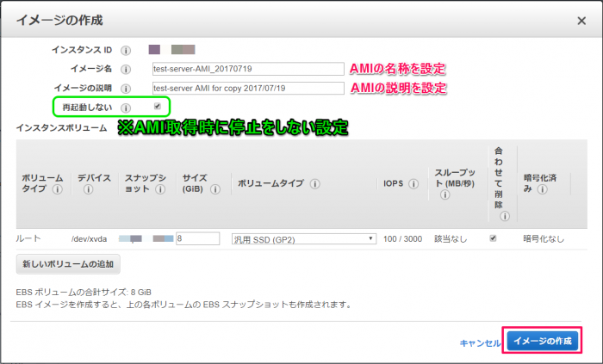Select the 該当なし throughput value
This screenshot has height=364, width=603.
click(x=451, y=239)
